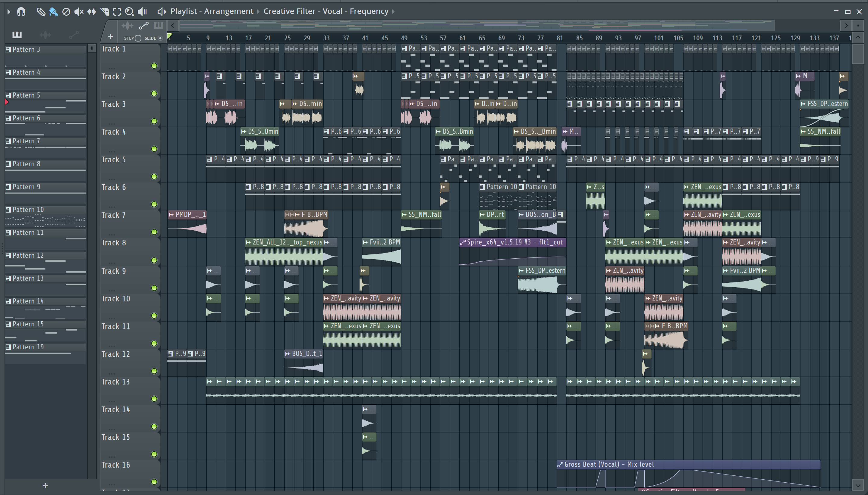
Task: Select the Mute tool
Action: pyautogui.click(x=79, y=12)
